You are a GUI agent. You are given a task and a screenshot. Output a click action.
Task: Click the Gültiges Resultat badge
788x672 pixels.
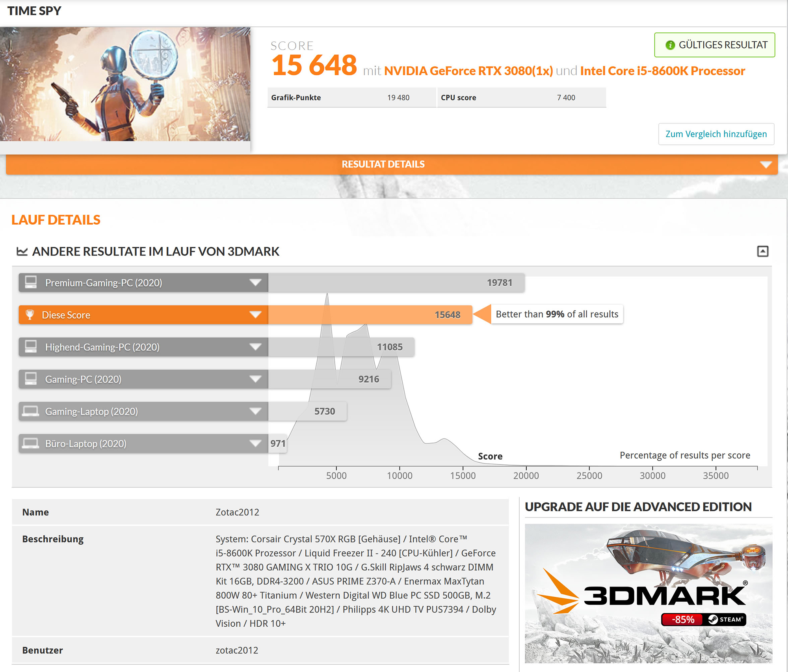714,45
